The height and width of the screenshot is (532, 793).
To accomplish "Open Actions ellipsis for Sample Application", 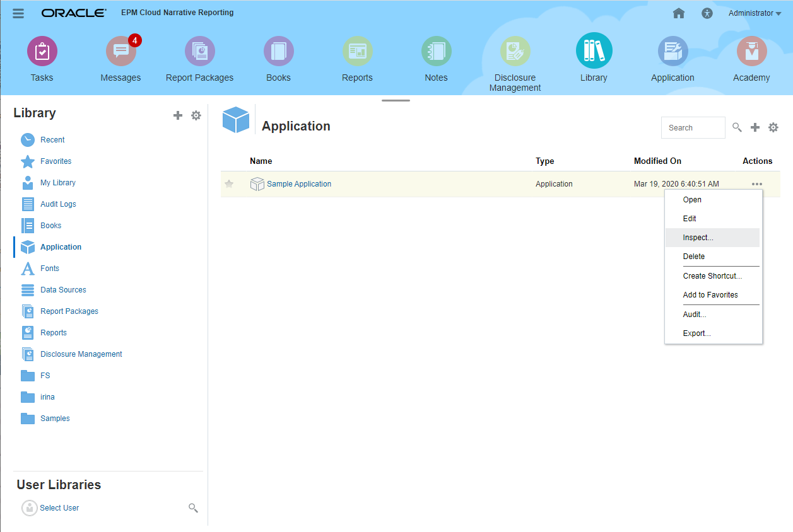I will [x=757, y=184].
